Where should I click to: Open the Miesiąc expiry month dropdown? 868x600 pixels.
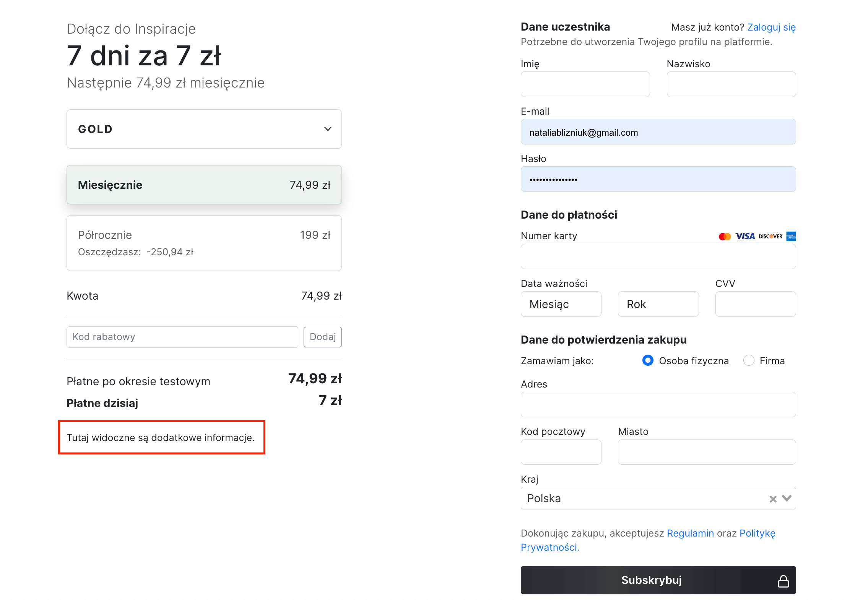point(561,304)
